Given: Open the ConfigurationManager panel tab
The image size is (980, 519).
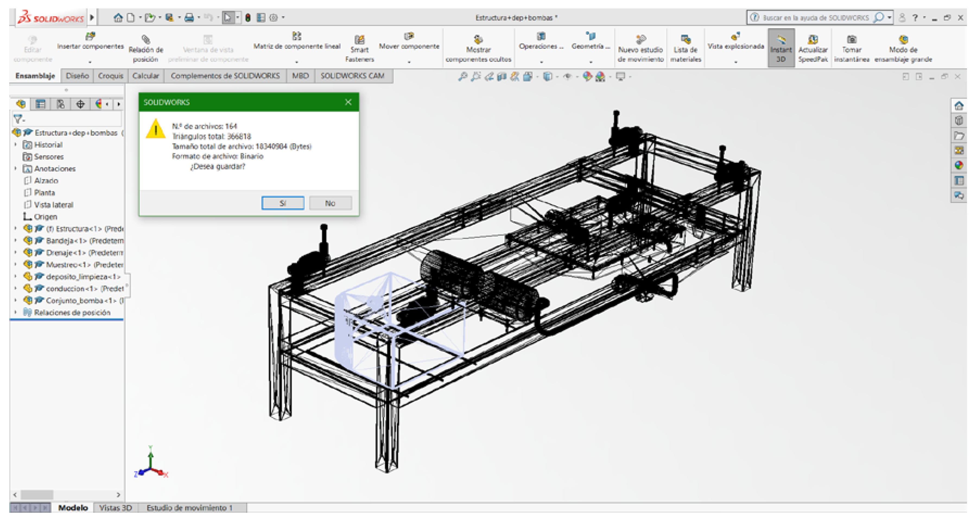Looking at the screenshot, I should pyautogui.click(x=61, y=104).
